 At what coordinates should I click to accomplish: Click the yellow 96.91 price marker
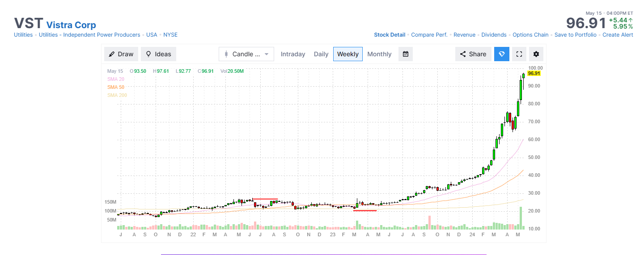534,73
